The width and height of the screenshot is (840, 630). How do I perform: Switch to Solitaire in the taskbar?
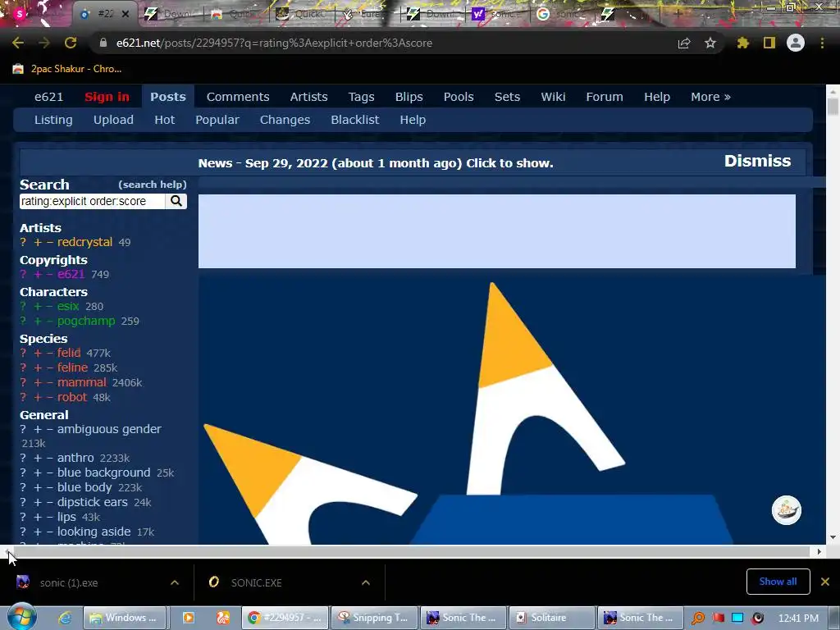pyautogui.click(x=551, y=618)
